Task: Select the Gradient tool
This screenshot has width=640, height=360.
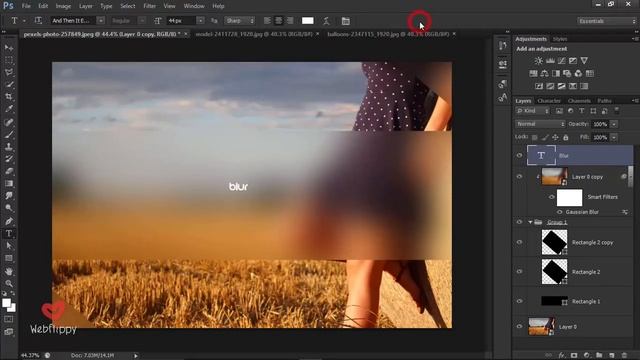Action: coord(9,184)
